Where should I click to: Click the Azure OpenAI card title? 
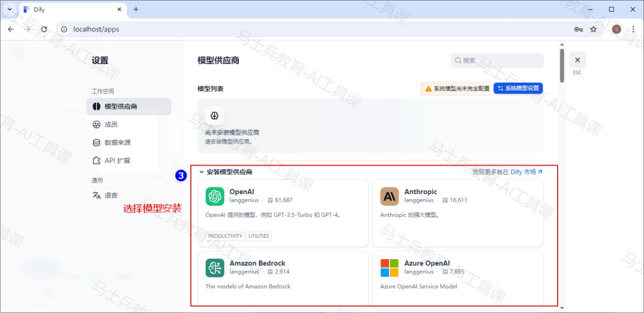(x=427, y=264)
